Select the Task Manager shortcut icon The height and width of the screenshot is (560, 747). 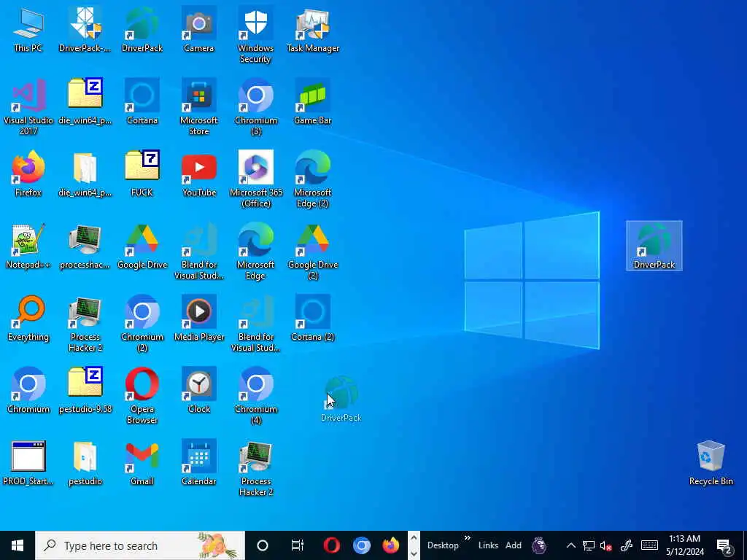[312, 29]
